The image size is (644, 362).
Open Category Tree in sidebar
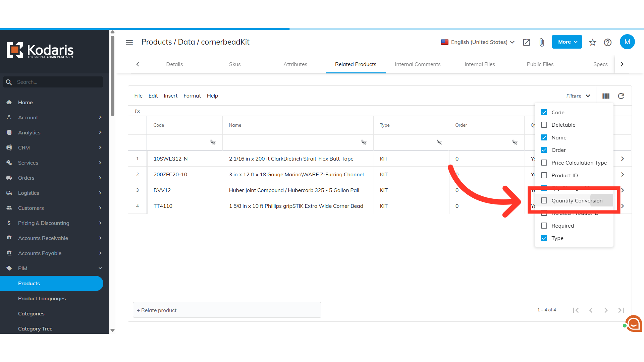tap(35, 328)
